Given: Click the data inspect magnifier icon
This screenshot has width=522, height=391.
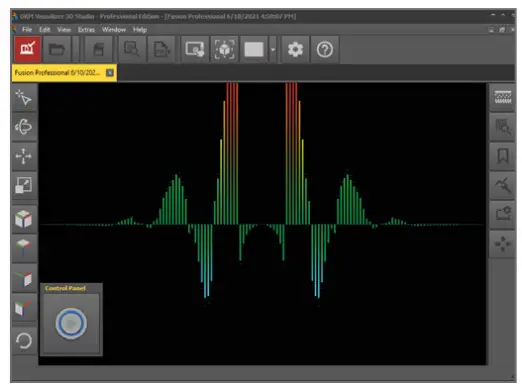Looking at the screenshot, I should (x=503, y=127).
